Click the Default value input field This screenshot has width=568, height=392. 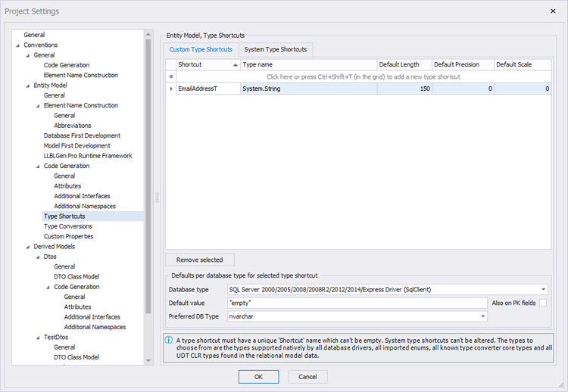click(x=357, y=303)
